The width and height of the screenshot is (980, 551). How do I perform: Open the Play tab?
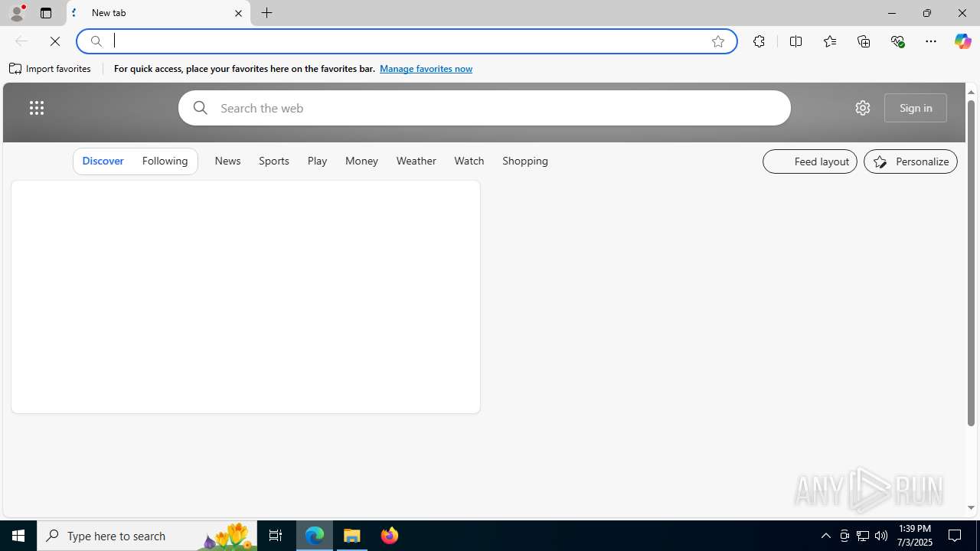[317, 161]
